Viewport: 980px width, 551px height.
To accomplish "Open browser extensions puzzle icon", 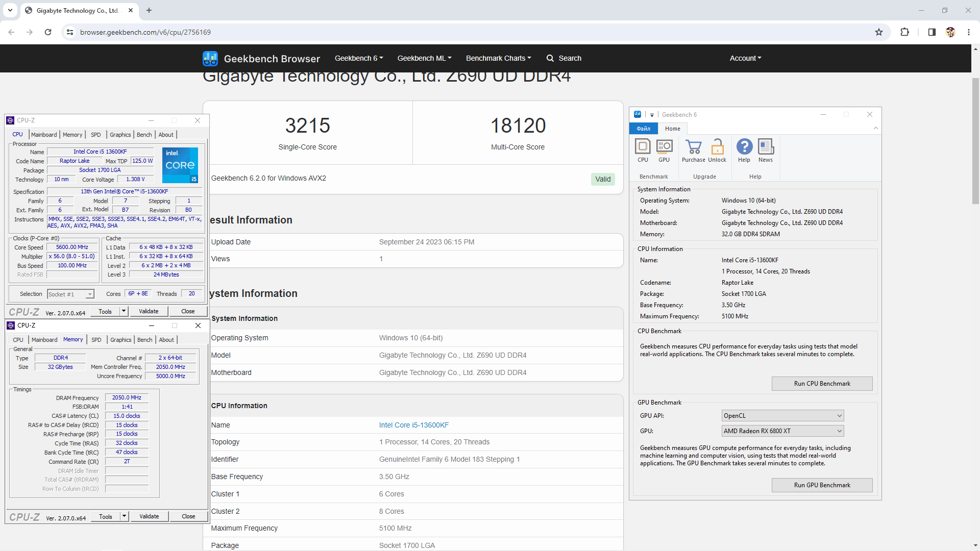I will click(904, 32).
